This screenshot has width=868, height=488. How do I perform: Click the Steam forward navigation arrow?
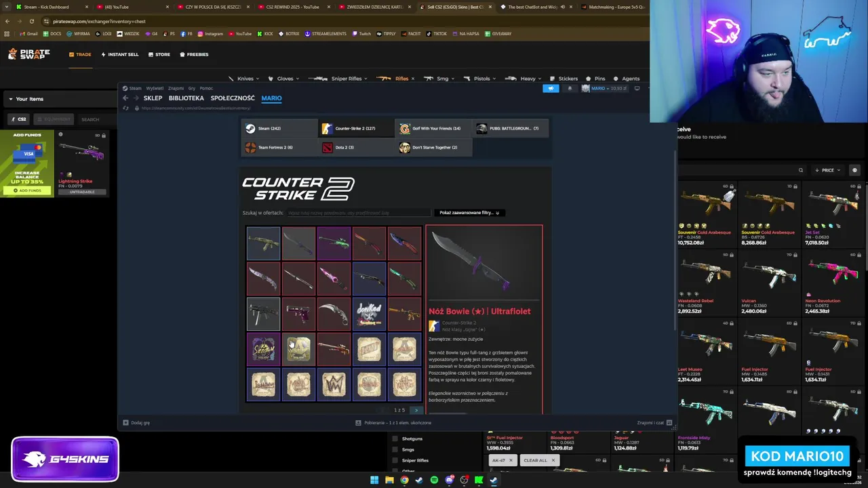tap(136, 98)
